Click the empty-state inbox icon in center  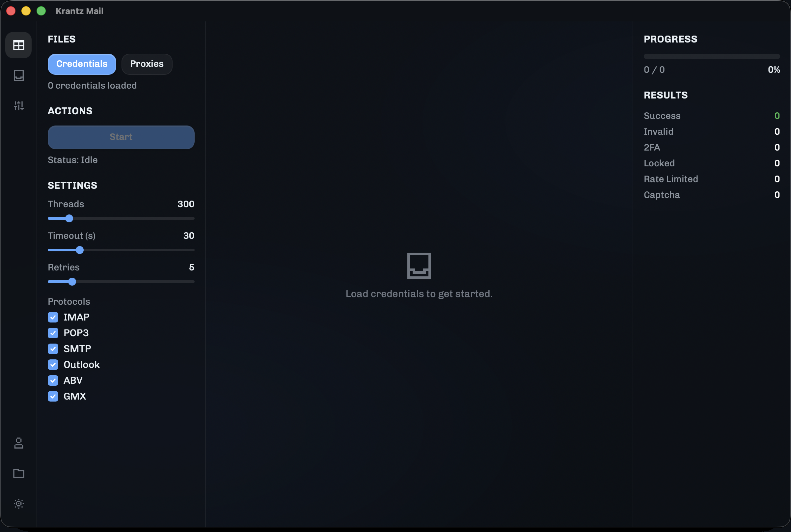pyautogui.click(x=419, y=266)
